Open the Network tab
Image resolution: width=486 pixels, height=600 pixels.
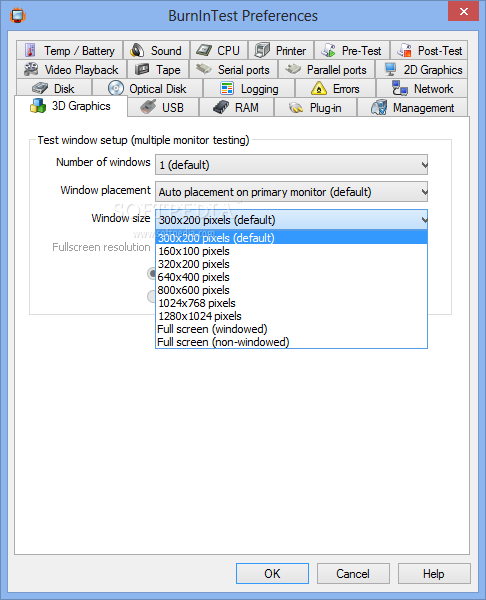422,88
